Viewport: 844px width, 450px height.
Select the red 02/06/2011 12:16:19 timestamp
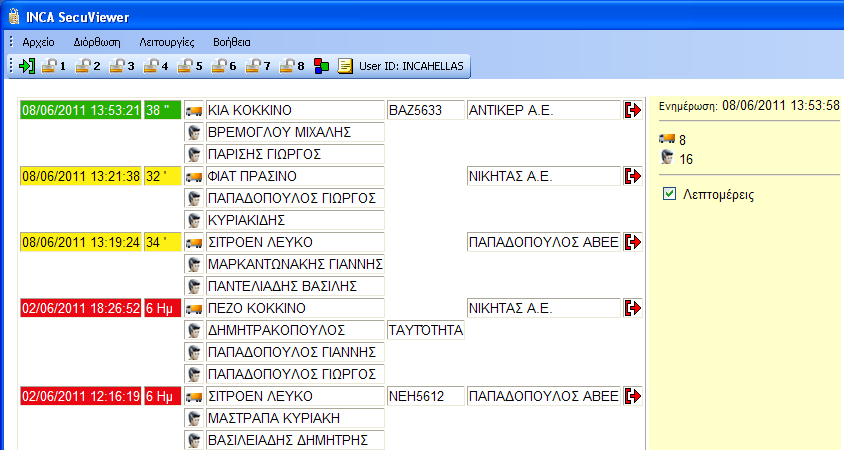coord(81,396)
